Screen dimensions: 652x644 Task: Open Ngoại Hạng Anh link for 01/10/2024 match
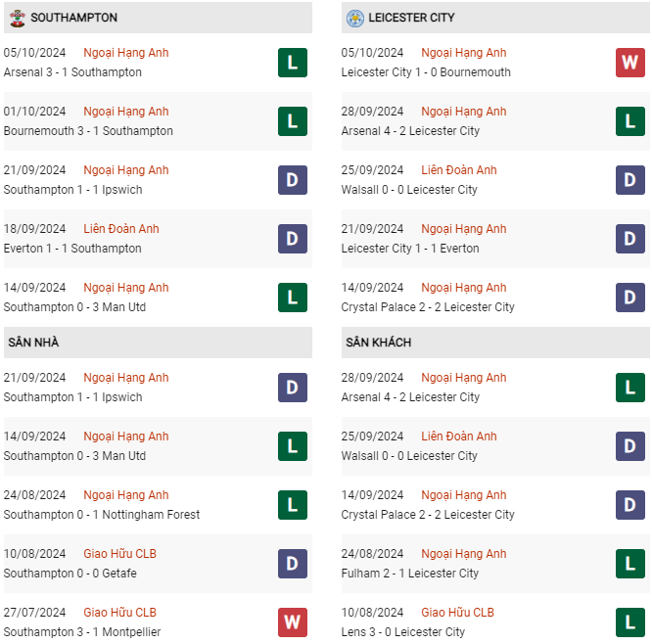pos(126,112)
